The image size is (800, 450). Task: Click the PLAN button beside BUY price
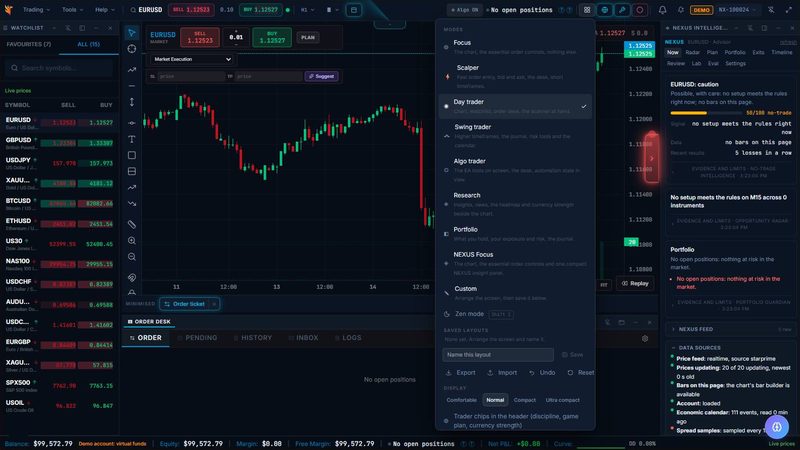click(x=308, y=37)
